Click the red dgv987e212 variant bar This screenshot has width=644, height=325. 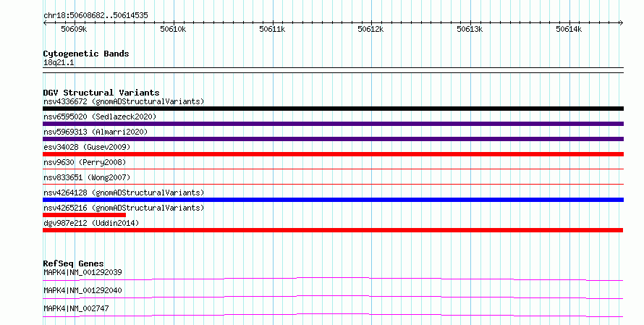(333, 230)
